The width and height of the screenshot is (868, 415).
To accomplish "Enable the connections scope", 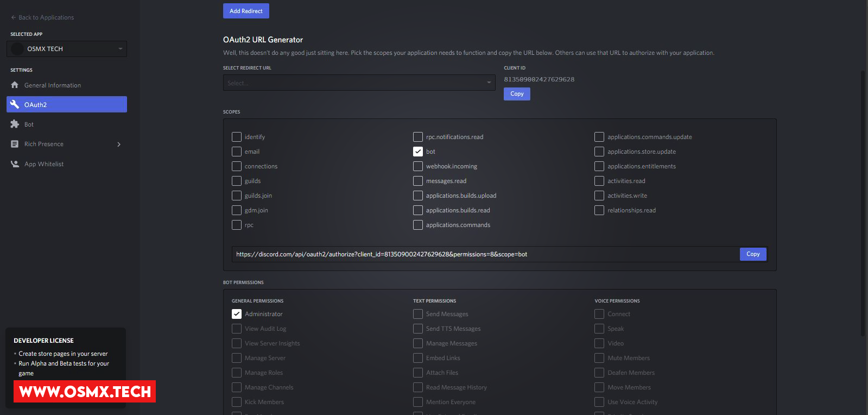I will click(237, 166).
